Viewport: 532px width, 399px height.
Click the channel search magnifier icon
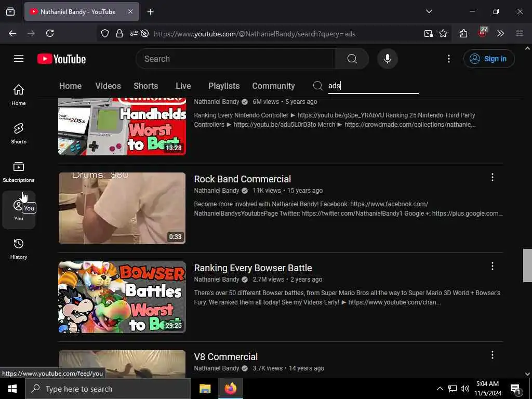point(317,86)
